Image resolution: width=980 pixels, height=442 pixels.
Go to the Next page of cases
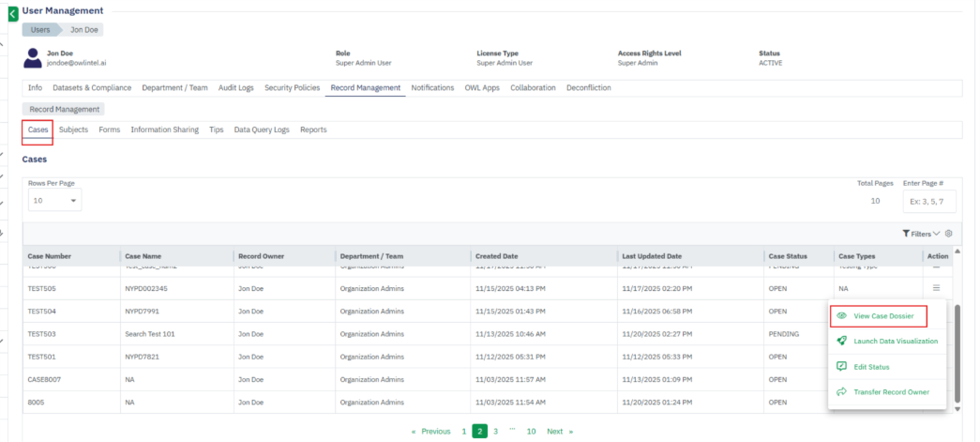tap(559, 432)
